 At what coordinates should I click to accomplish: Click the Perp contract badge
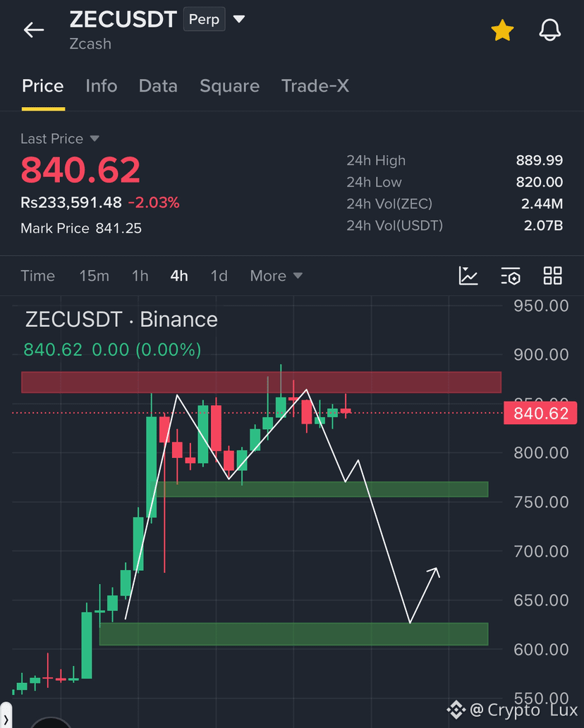pos(205,19)
